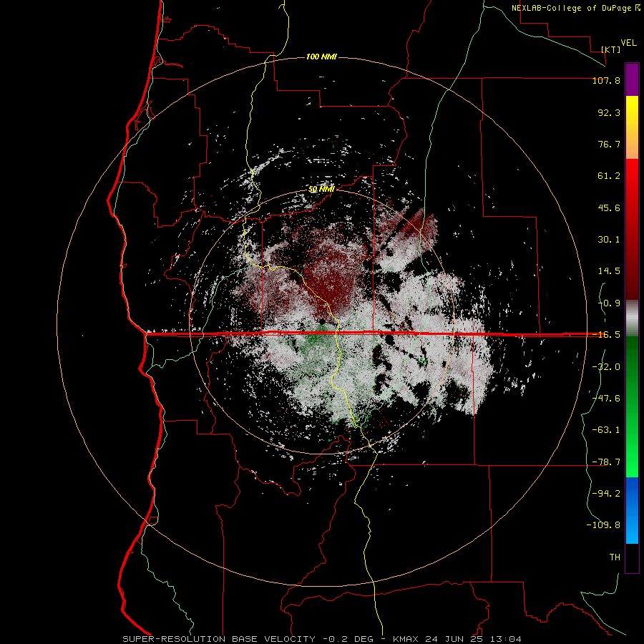Click the 30.1 value on velocity scale

pyautogui.click(x=609, y=240)
